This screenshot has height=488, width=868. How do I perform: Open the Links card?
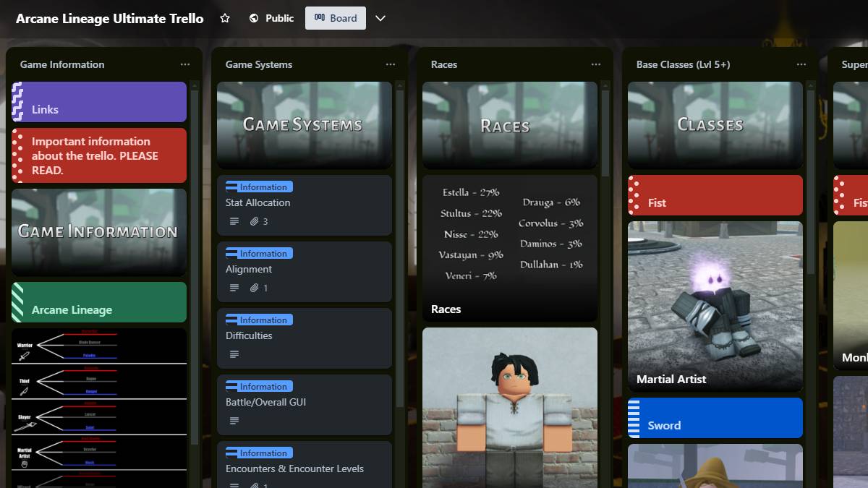coord(98,102)
